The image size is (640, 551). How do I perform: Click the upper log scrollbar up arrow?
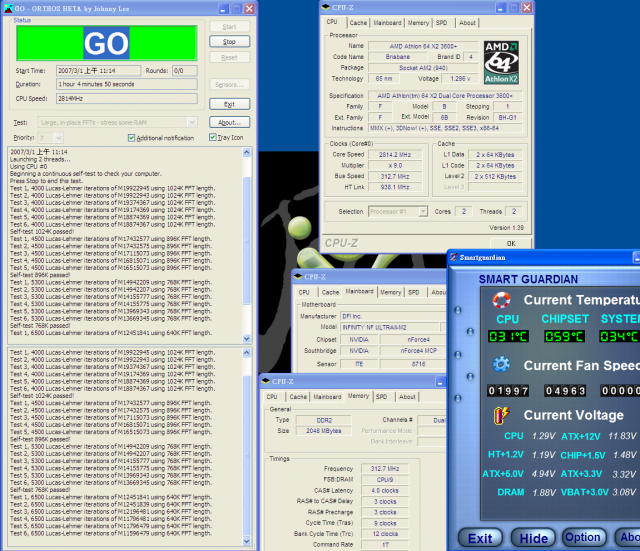coord(247,152)
